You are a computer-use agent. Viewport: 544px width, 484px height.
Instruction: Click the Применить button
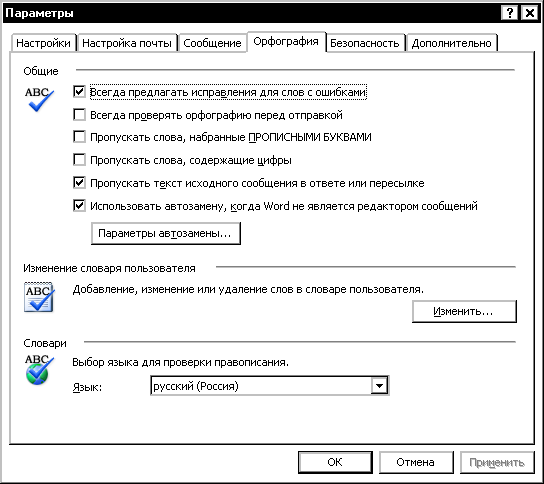[497, 462]
